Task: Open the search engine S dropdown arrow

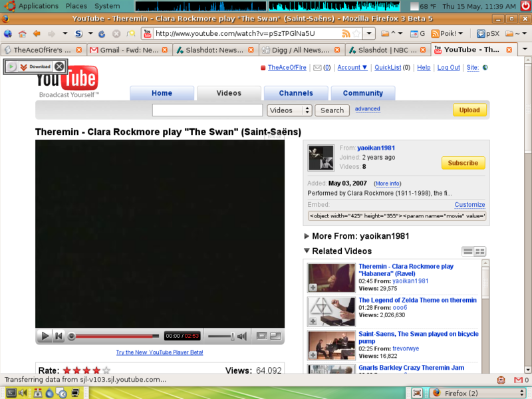Action: [90, 33]
